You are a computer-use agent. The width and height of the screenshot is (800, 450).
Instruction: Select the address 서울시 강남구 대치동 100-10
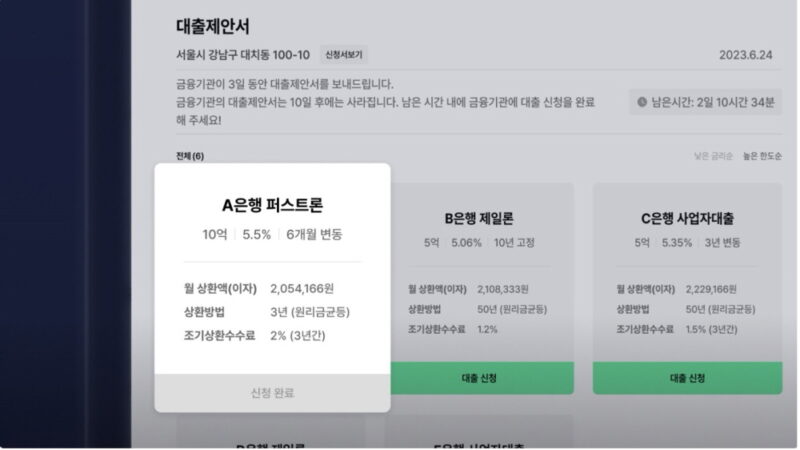click(243, 55)
